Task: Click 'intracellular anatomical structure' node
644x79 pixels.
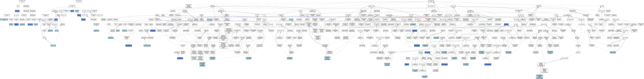Action: coord(55,11)
